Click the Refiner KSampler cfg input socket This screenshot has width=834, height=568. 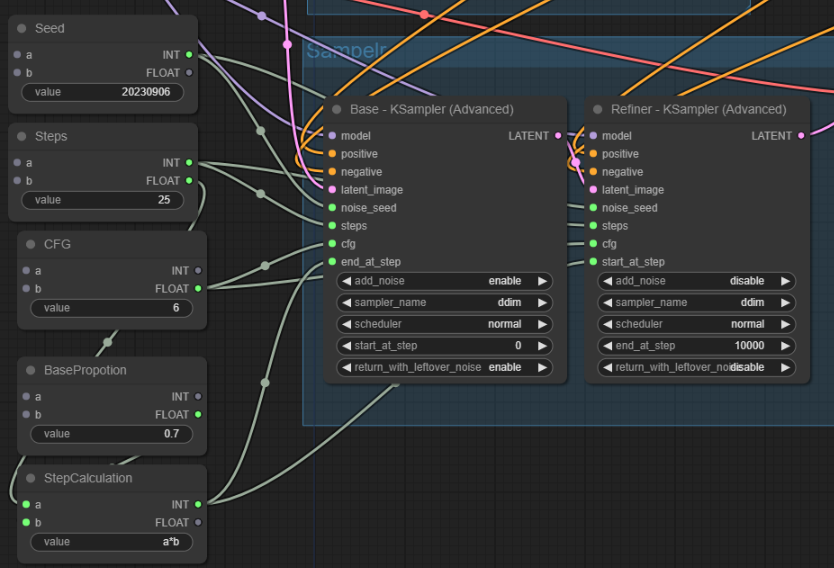coord(594,244)
